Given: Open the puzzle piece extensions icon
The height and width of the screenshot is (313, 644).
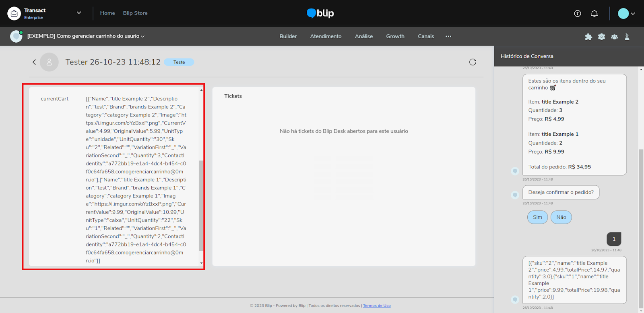Looking at the screenshot, I should (588, 37).
